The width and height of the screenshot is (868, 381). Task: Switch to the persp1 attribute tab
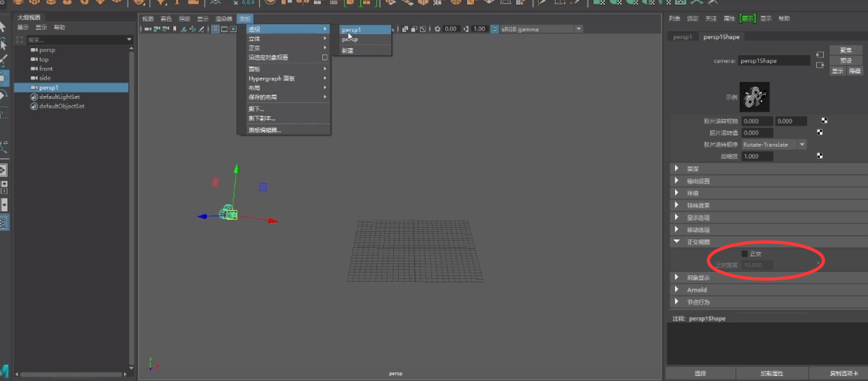(682, 37)
